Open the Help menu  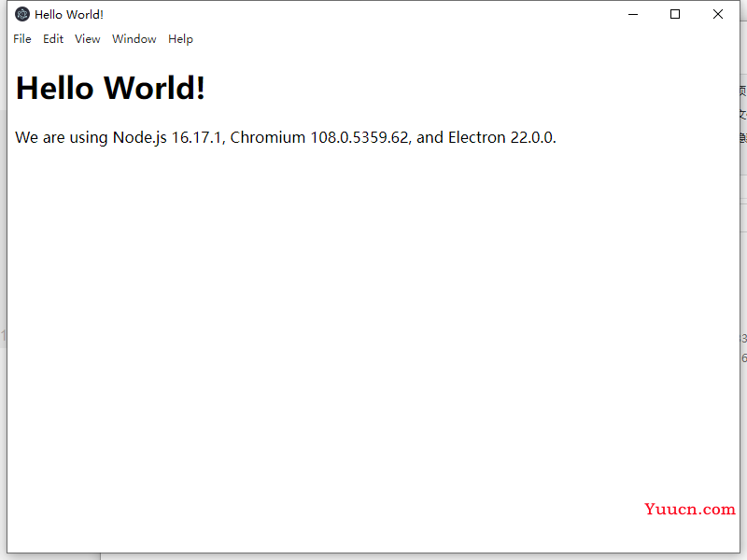[180, 39]
